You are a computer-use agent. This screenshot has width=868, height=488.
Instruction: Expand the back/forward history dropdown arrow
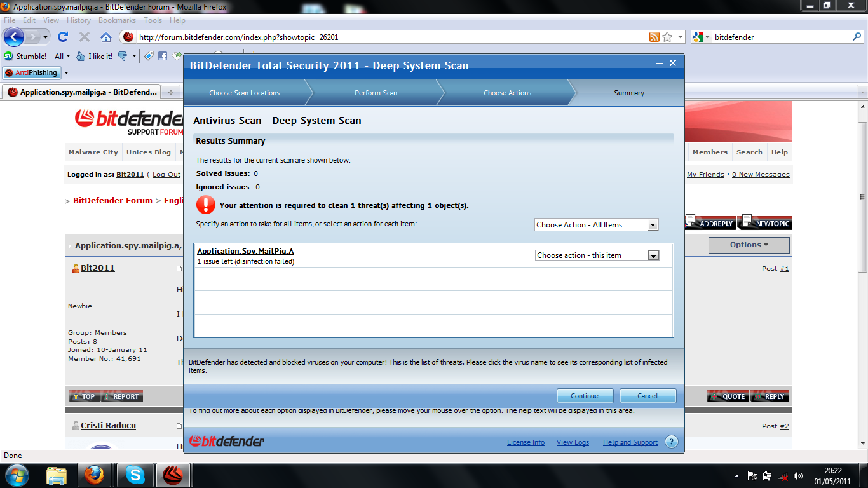pos(46,37)
